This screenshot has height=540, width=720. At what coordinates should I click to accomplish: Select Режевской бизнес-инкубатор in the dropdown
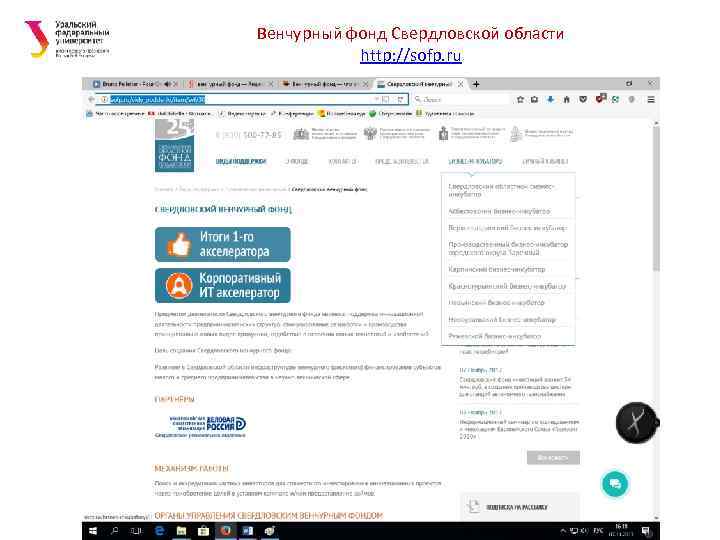(x=495, y=336)
